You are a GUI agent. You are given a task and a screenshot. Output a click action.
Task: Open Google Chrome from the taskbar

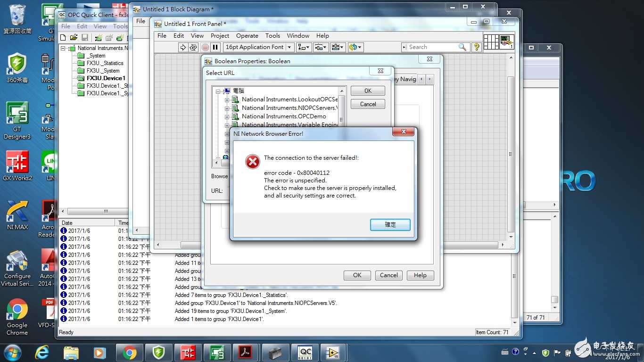[x=130, y=353]
